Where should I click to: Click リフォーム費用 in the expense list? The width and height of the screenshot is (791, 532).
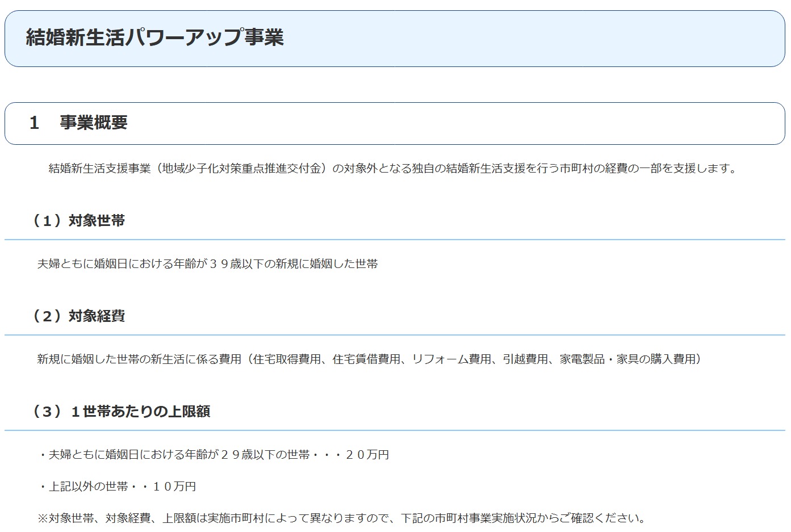pos(451,359)
